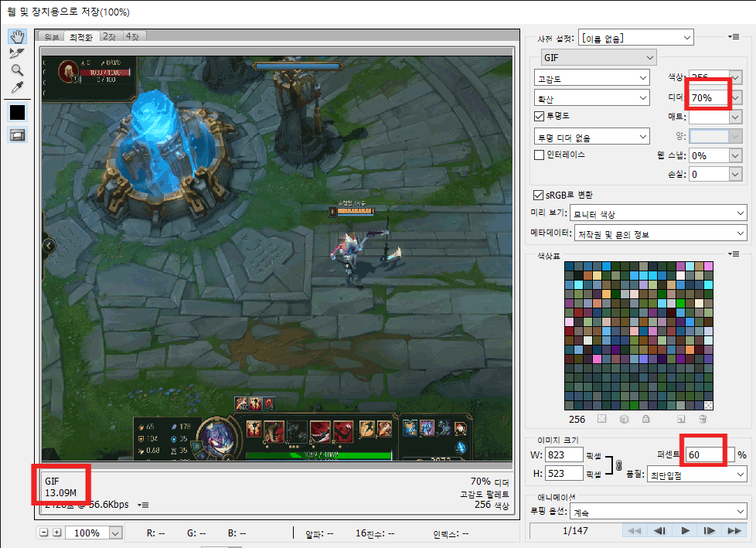Screen dimensions: 756x548
Task: Click the black eyedropper color swatch
Action: click(x=17, y=112)
